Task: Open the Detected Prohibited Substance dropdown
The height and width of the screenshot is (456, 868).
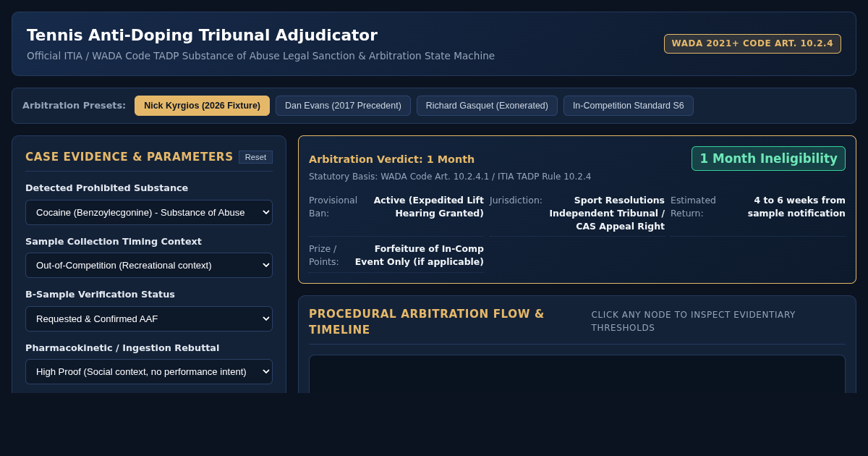Action: click(149, 213)
